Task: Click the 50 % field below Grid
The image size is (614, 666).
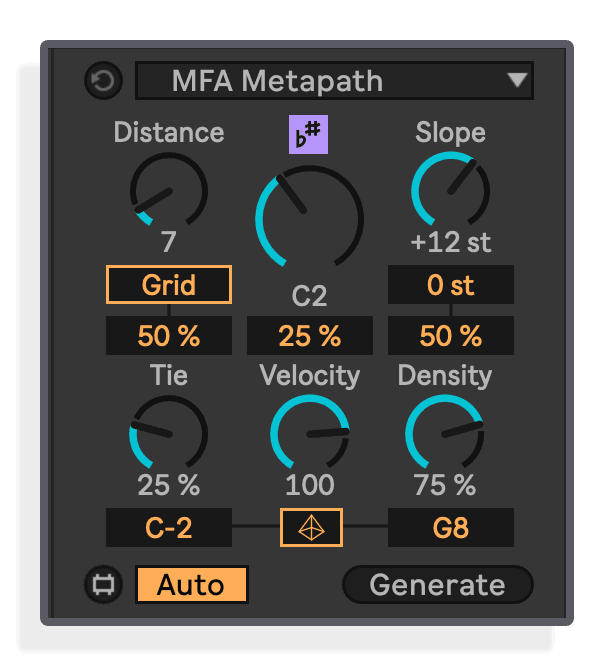Action: pos(169,335)
